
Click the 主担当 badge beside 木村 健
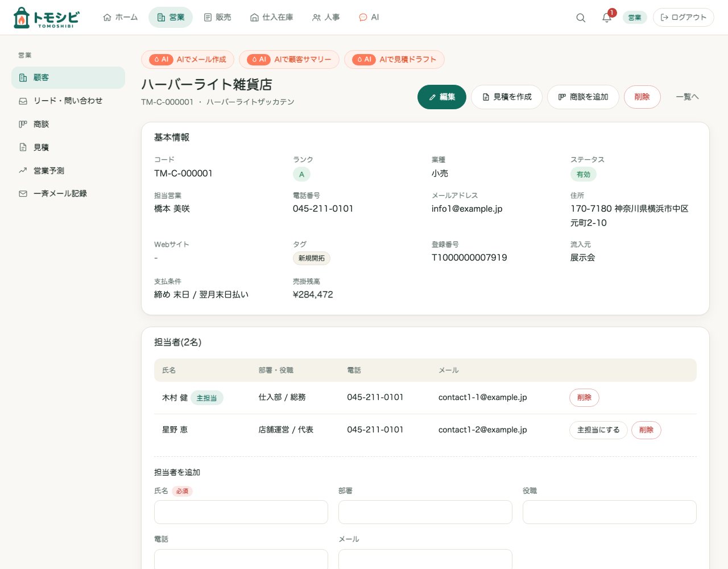click(206, 398)
